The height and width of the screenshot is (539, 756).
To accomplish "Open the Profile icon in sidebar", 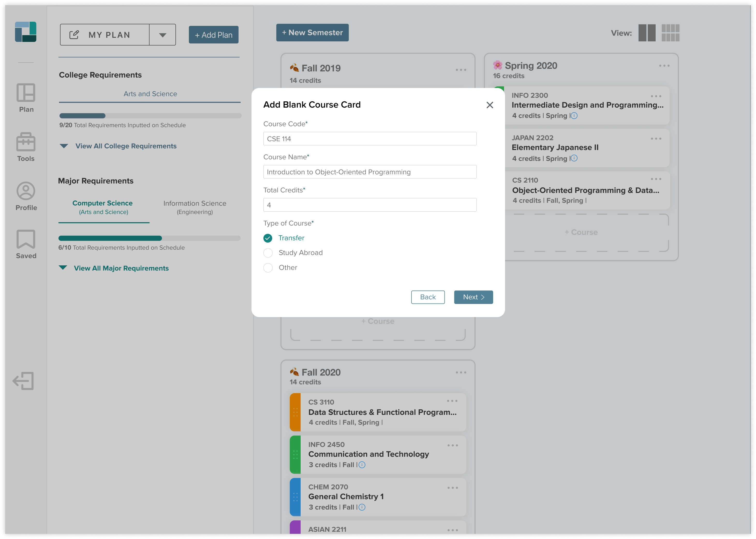I will click(26, 191).
